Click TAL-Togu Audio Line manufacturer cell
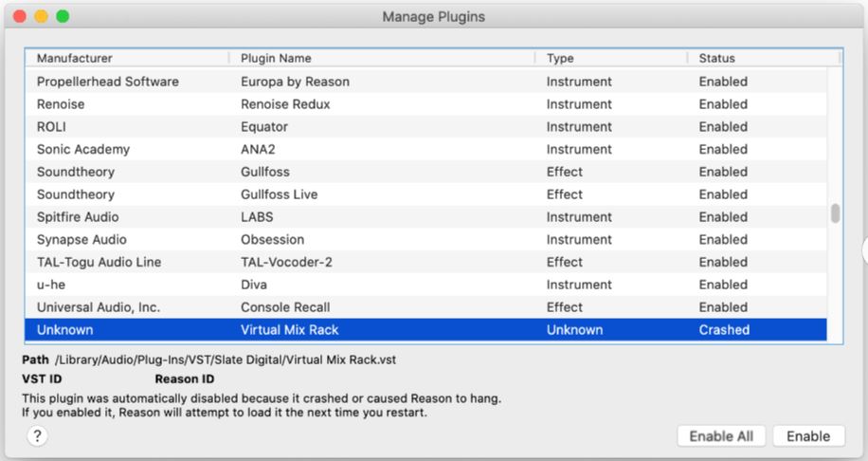Screen dimensions: 868x461 pos(99,262)
